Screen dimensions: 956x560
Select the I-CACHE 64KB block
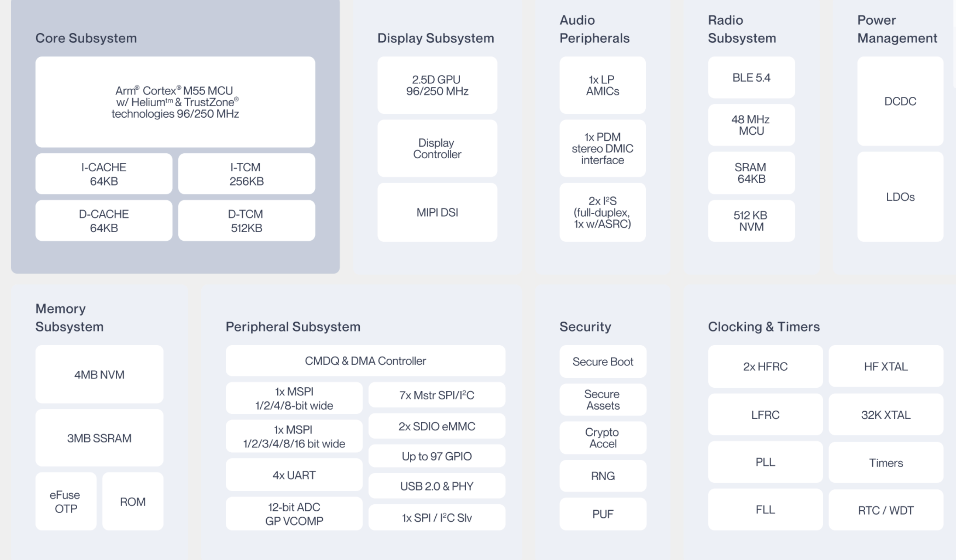[x=104, y=174]
